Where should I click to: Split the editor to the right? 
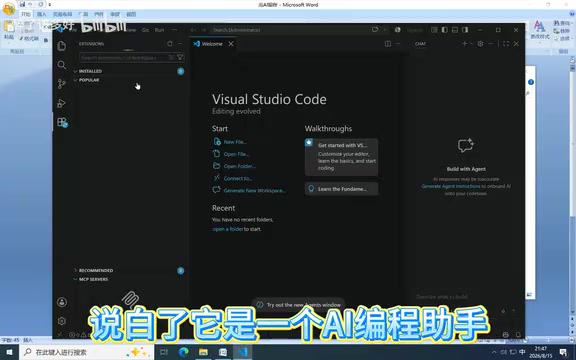tap(388, 44)
